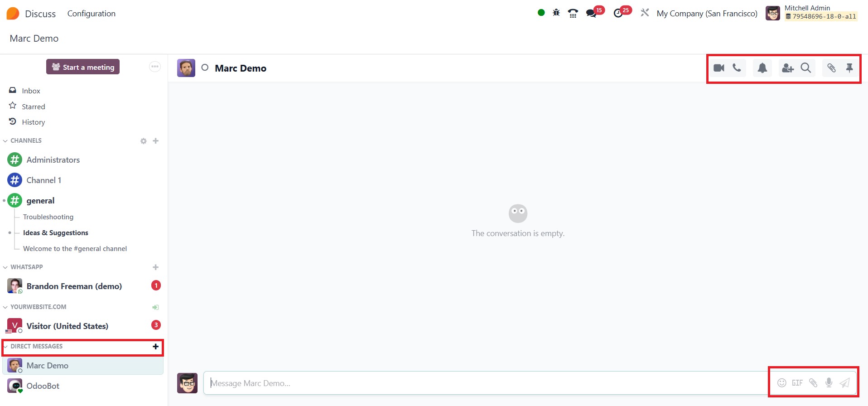Show attachments via header paperclip icon
This screenshot has height=406, width=868.
(831, 68)
